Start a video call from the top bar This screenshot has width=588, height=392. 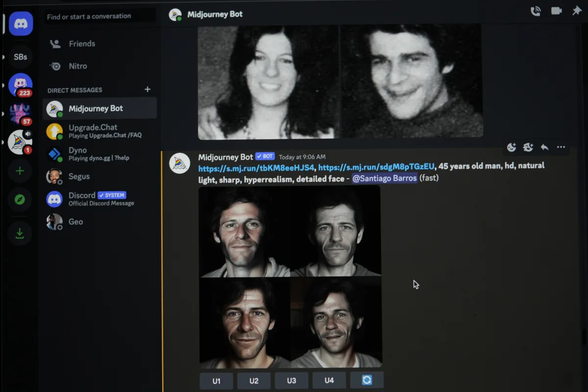(557, 11)
